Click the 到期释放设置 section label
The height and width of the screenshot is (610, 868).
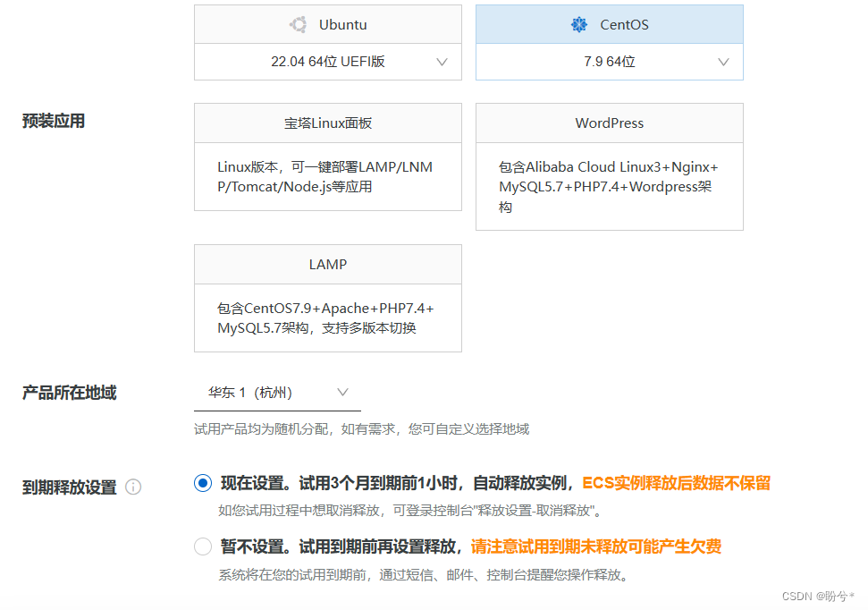point(69,487)
